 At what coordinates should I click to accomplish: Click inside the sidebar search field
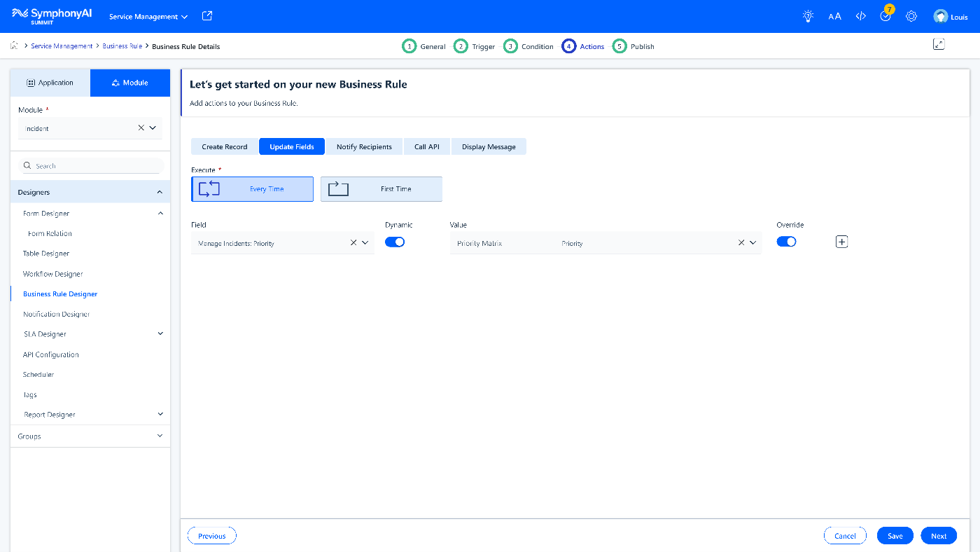90,165
